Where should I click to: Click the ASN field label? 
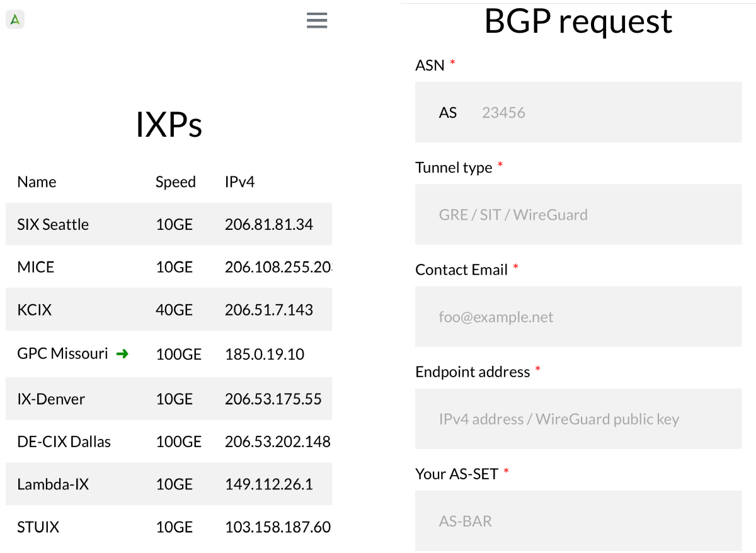(430, 65)
